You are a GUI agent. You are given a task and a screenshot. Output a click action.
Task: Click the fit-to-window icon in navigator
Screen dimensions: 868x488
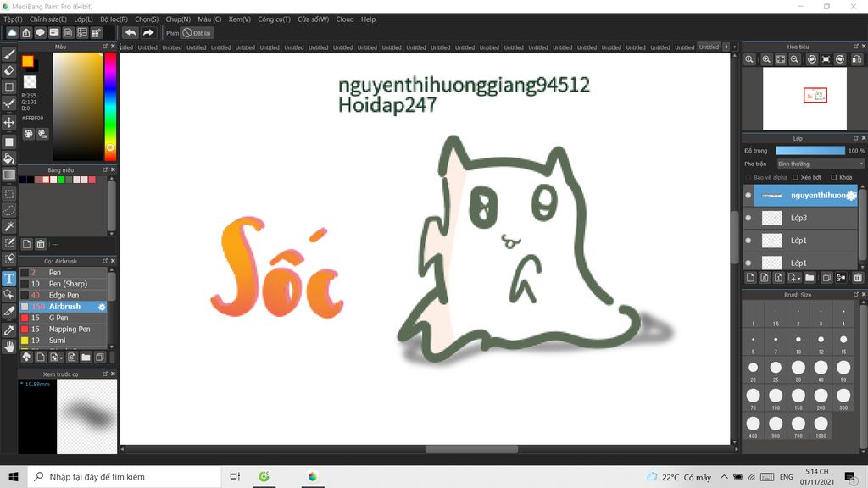[781, 59]
